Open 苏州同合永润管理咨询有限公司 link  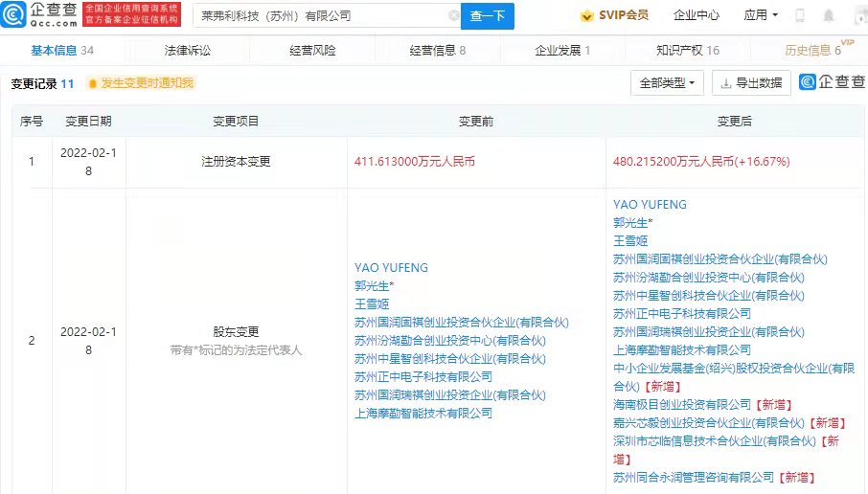click(x=693, y=478)
